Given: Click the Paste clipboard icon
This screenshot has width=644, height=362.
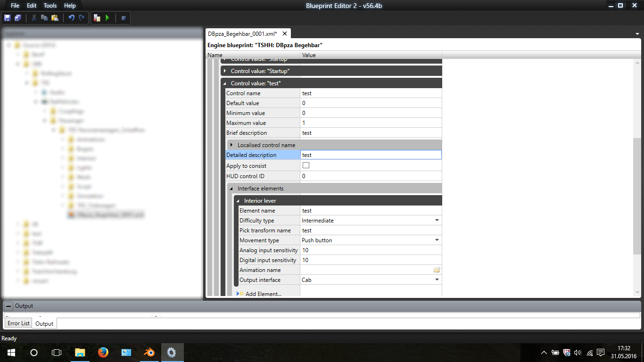Looking at the screenshot, I should point(55,18).
